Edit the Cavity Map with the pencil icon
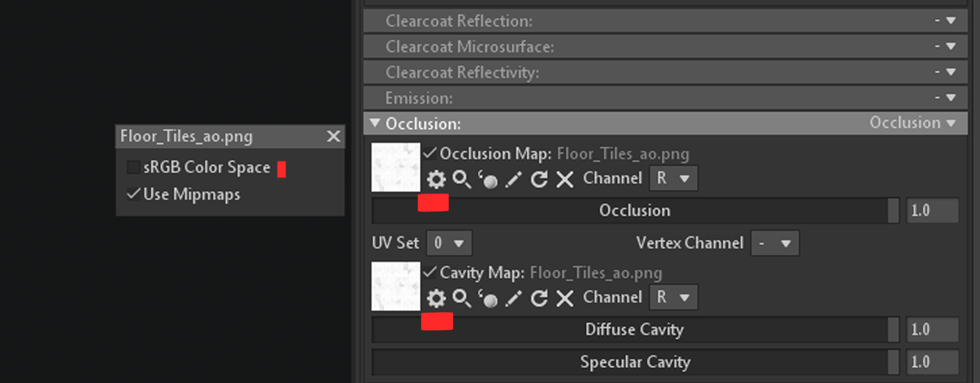Viewport: 980px width, 383px height. point(513,298)
